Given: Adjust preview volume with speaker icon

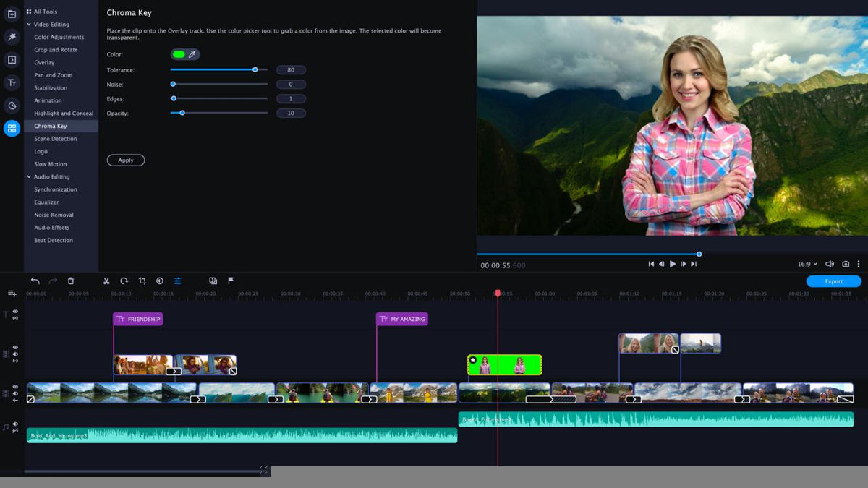Looking at the screenshot, I should 829,264.
